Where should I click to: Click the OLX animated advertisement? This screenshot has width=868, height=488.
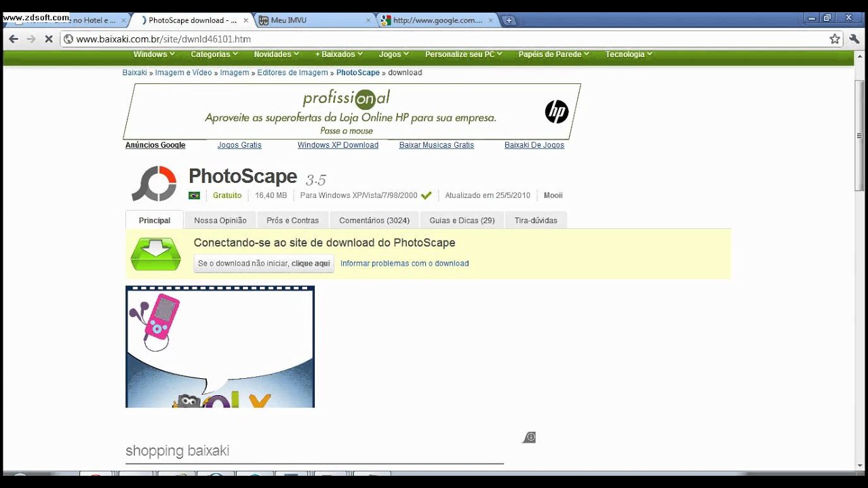coord(220,346)
